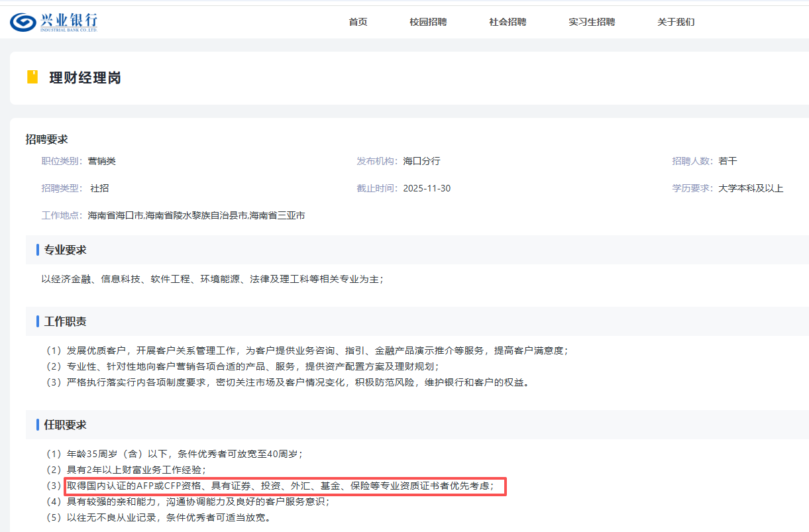Select 实习生招聘 in the navigation bar
The image size is (809, 532).
pyautogui.click(x=591, y=22)
